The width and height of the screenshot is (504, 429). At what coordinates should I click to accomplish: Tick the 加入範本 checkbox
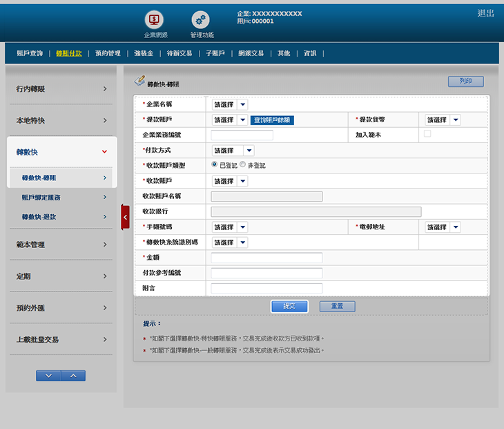pyautogui.click(x=427, y=134)
